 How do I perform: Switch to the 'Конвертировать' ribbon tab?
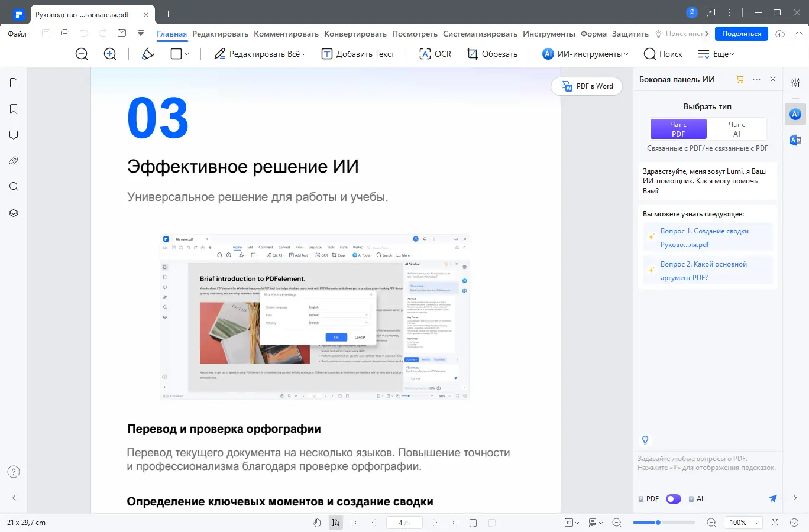click(x=355, y=34)
